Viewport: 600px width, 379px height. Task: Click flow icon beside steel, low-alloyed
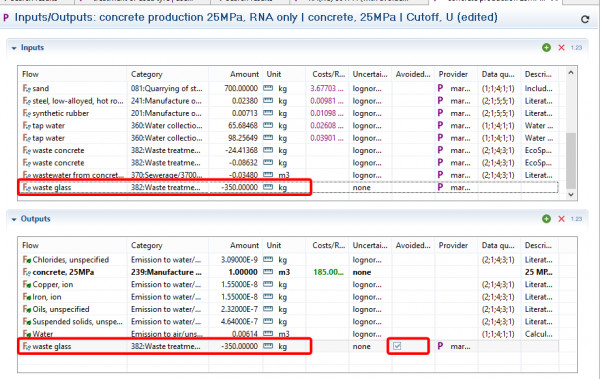27,101
